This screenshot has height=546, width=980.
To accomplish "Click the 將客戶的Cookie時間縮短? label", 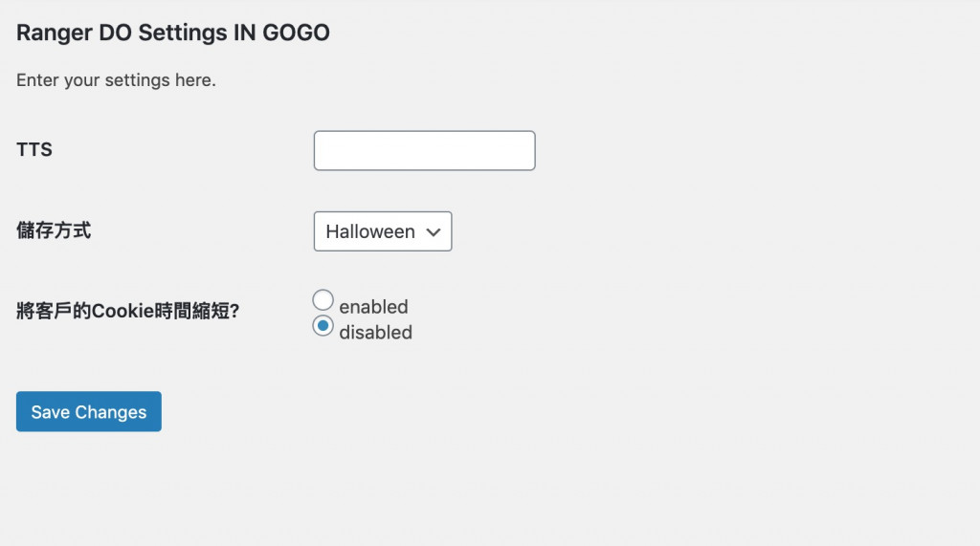I will click(127, 311).
